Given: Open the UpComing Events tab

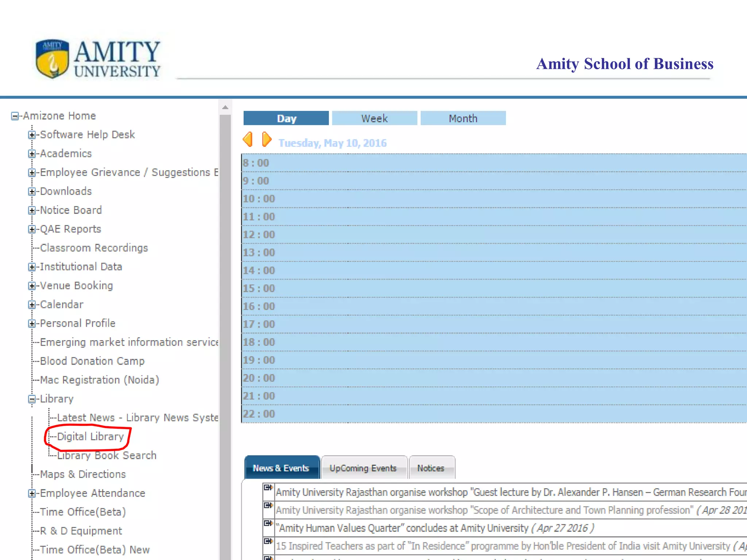Looking at the screenshot, I should coord(363,468).
